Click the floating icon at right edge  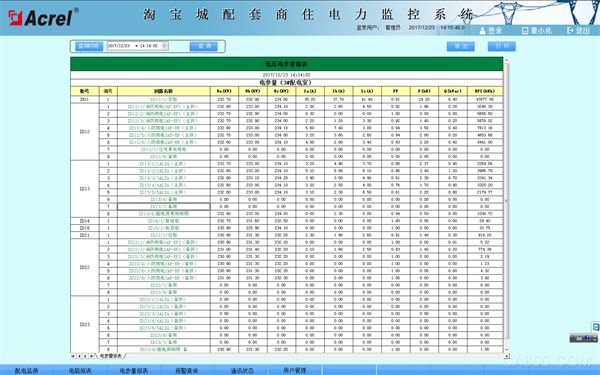coord(596,327)
